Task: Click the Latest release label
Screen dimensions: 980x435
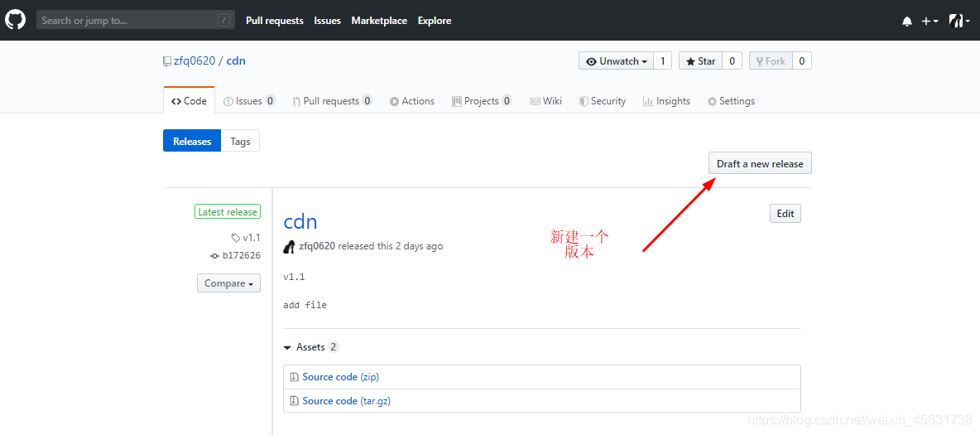Action: (228, 212)
